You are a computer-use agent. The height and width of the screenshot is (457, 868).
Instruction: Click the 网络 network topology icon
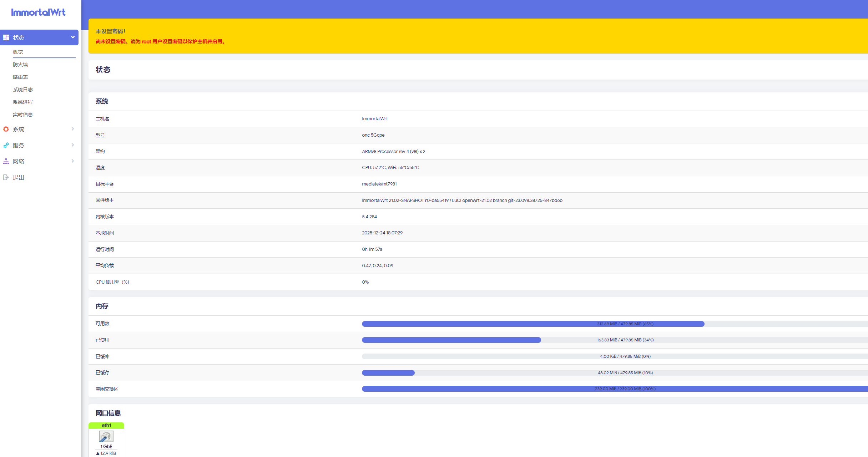6,161
